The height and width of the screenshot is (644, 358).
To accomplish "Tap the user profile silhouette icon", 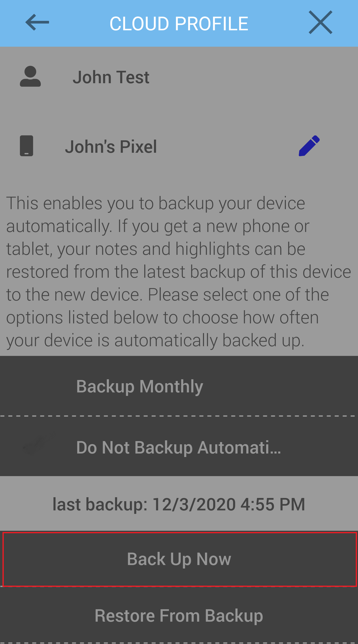I will click(30, 76).
